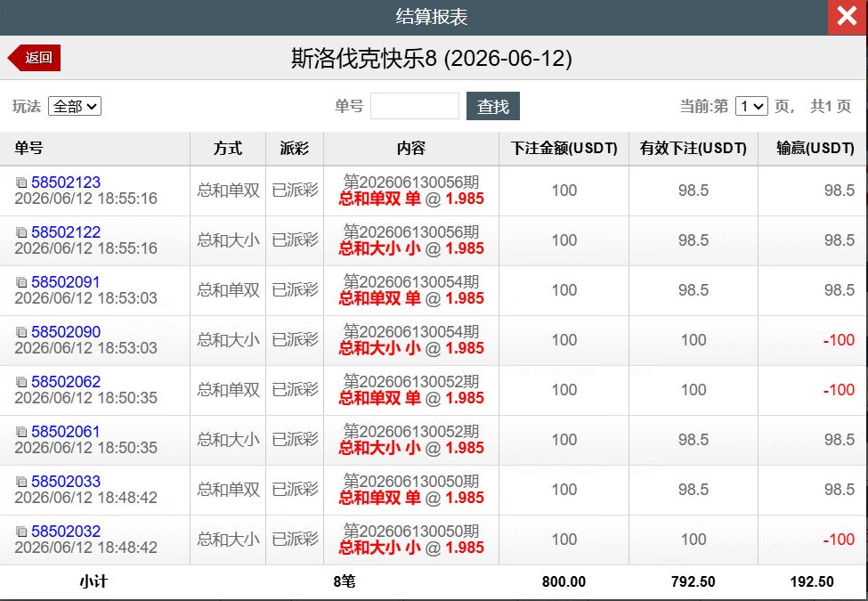The height and width of the screenshot is (601, 868).
Task: Click the 小计 subtotal label
Action: coord(93,581)
